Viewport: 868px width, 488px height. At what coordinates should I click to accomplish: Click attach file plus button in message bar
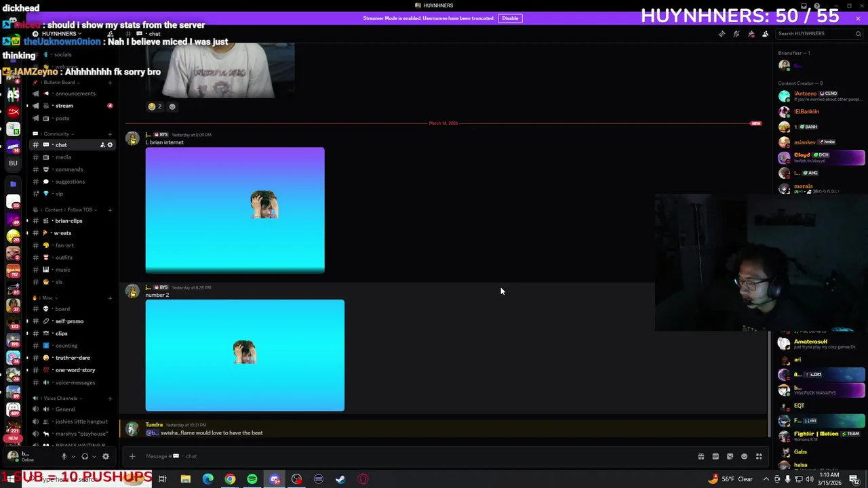pos(132,457)
